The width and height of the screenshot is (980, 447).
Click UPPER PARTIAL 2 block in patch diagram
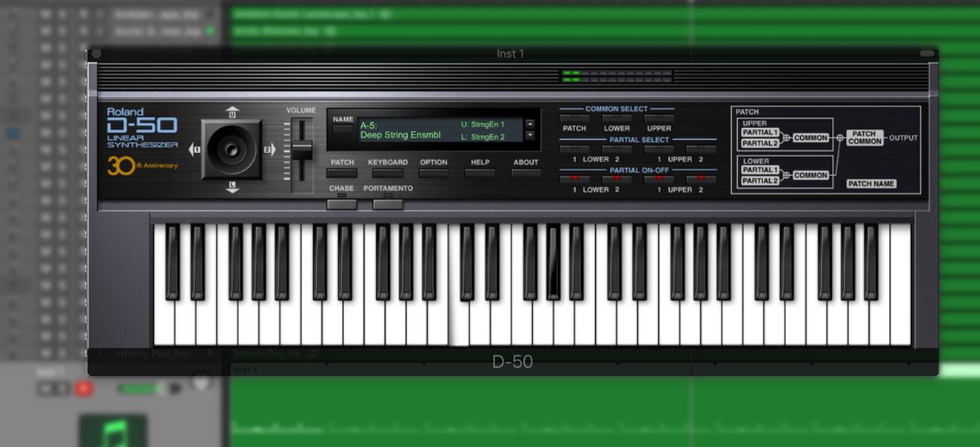point(760,144)
